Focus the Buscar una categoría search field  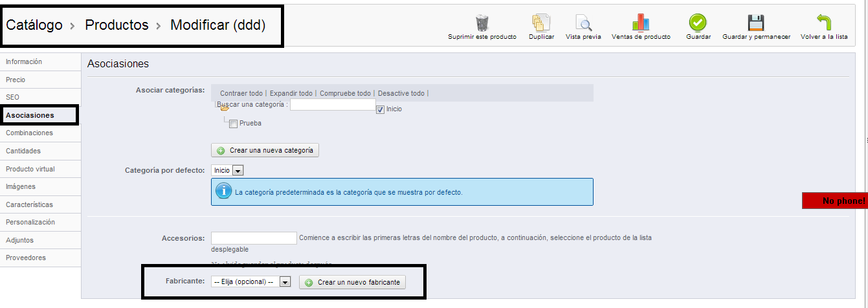[x=333, y=104]
